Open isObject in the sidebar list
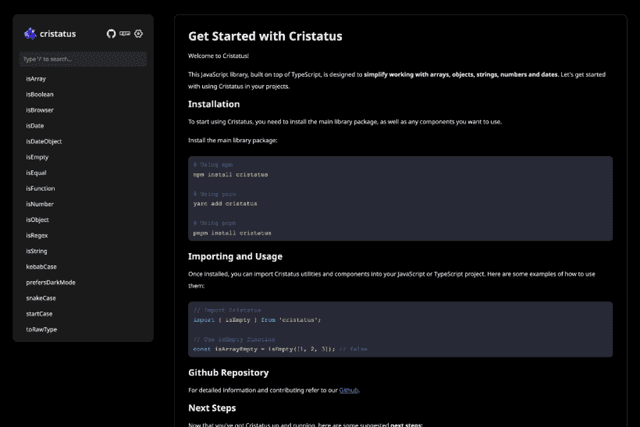Screen dimensions: 640x427 tap(37, 220)
